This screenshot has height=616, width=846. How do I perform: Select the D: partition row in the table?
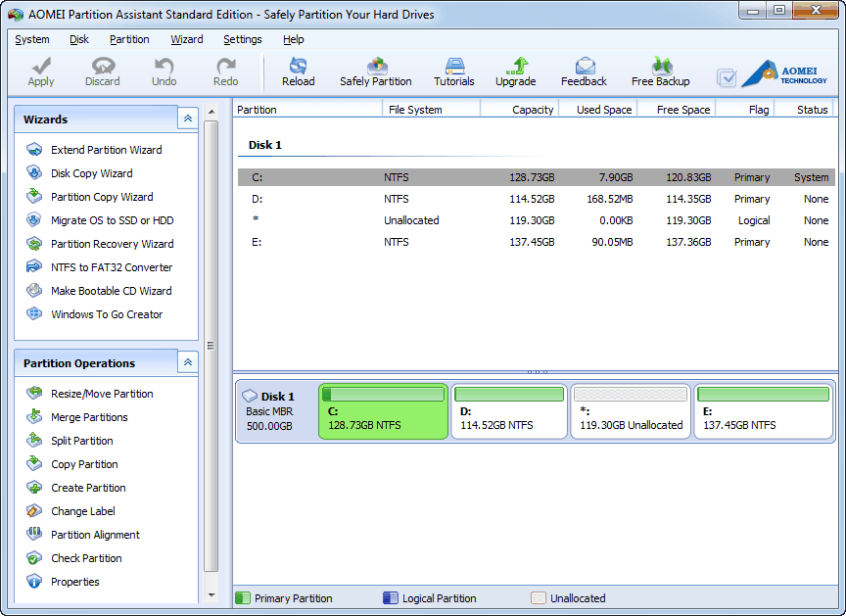pos(537,199)
